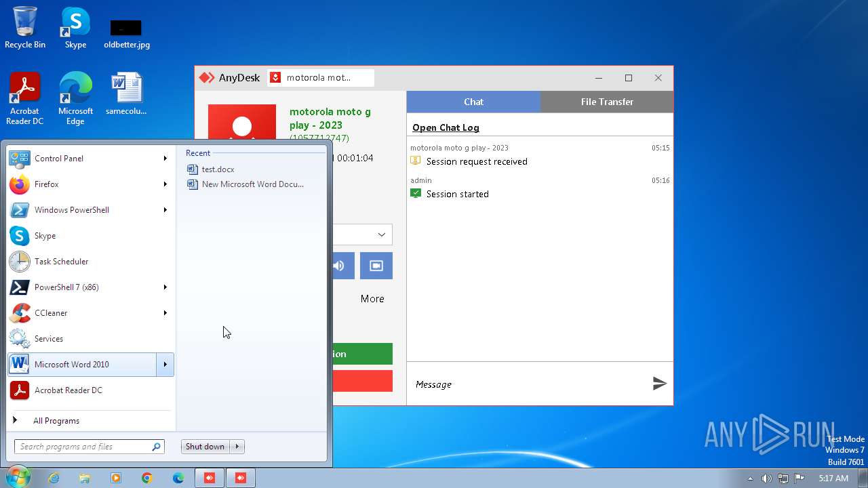Open Windows PowerShell in the Start menu
The width and height of the screenshot is (868, 488).
(x=91, y=210)
